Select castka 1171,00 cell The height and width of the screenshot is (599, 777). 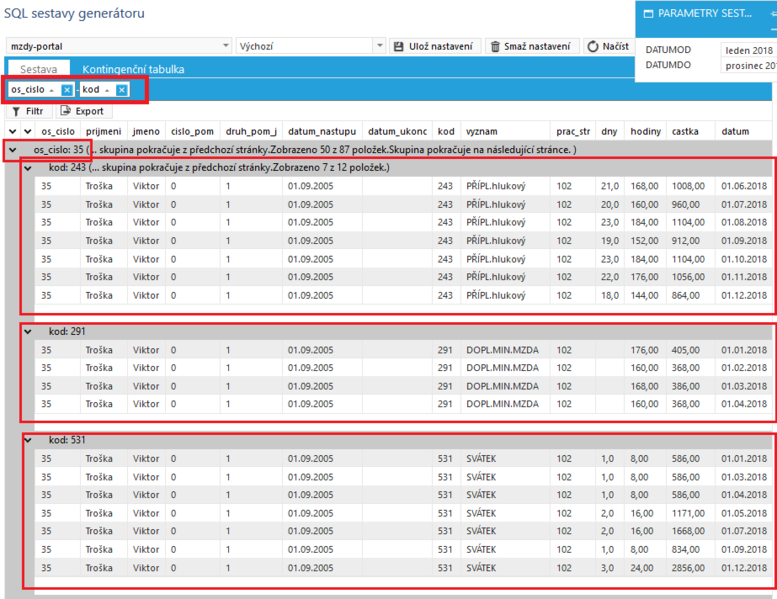click(690, 513)
